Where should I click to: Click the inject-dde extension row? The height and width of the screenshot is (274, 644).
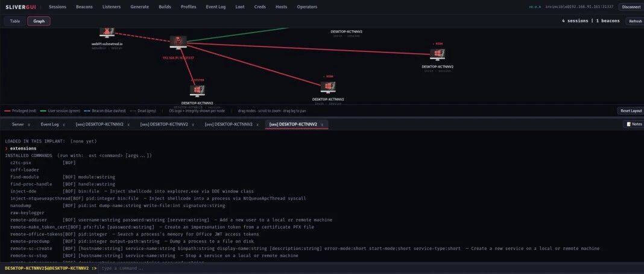132,191
